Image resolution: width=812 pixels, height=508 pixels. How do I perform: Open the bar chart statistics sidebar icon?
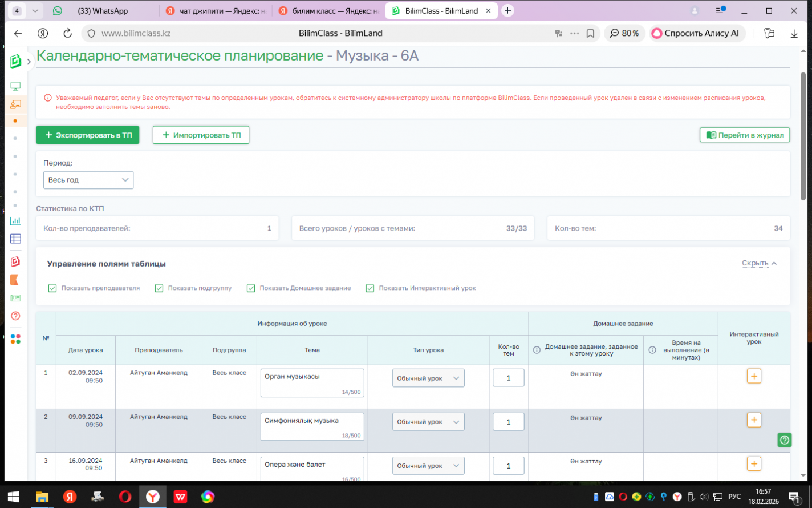tap(15, 221)
